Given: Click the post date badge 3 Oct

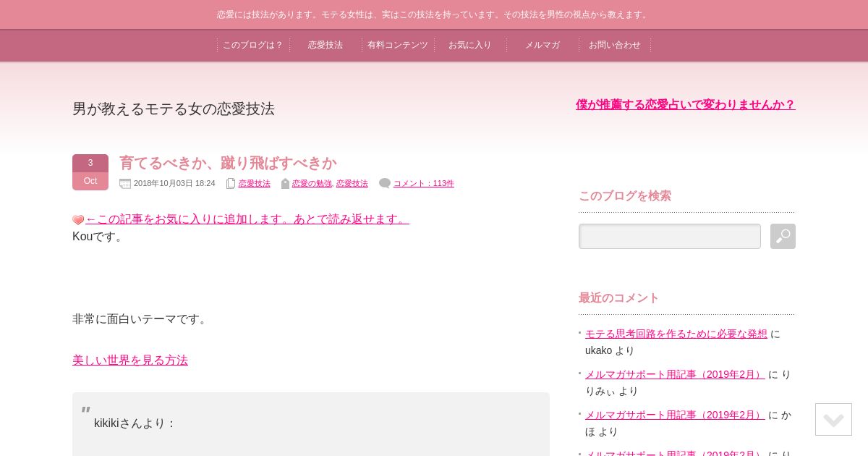Looking at the screenshot, I should pos(90,172).
